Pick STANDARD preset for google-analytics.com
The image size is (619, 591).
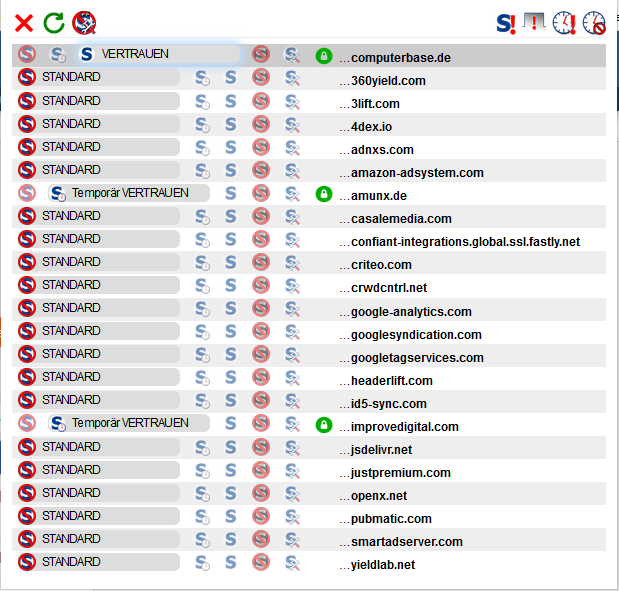coord(99,308)
